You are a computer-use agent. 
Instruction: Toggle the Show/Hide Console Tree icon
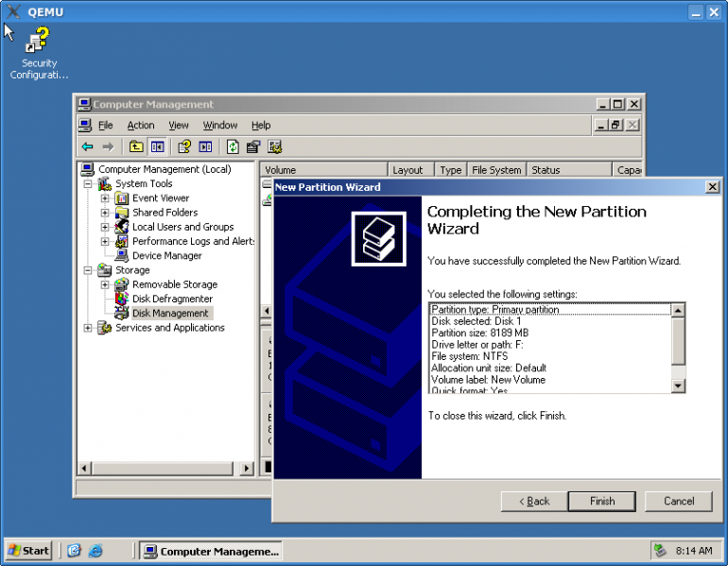(x=157, y=146)
